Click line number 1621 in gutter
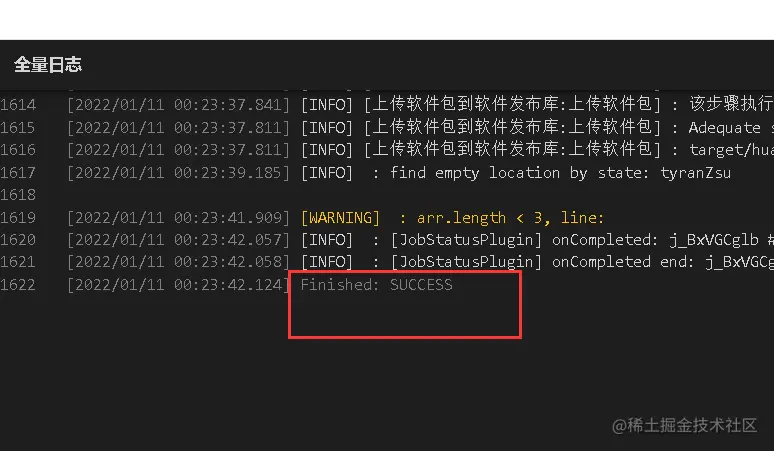The image size is (774, 451). (x=18, y=262)
